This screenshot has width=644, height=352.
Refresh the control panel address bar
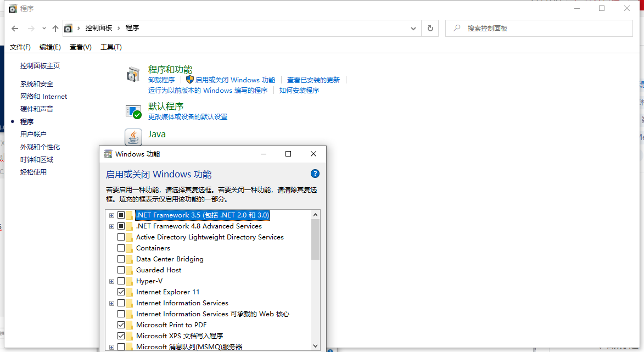point(430,29)
